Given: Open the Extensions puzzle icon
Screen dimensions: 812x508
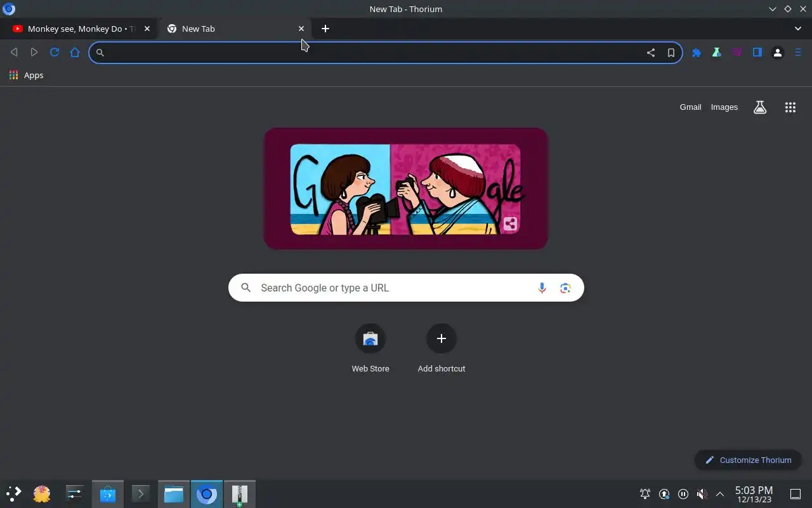Looking at the screenshot, I should pyautogui.click(x=697, y=53).
